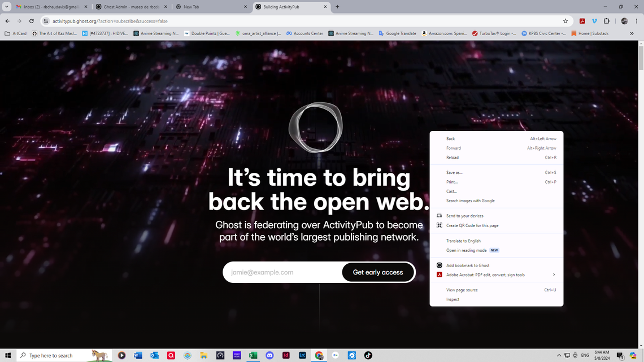Show more bookmarks with the chevron

click(632, 33)
